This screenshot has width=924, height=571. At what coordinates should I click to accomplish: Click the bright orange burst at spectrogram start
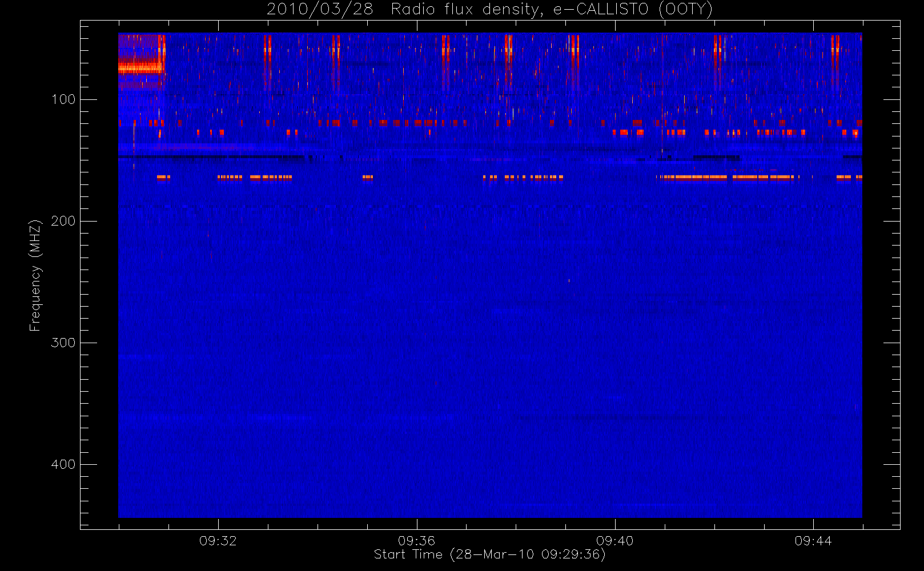tap(140, 67)
